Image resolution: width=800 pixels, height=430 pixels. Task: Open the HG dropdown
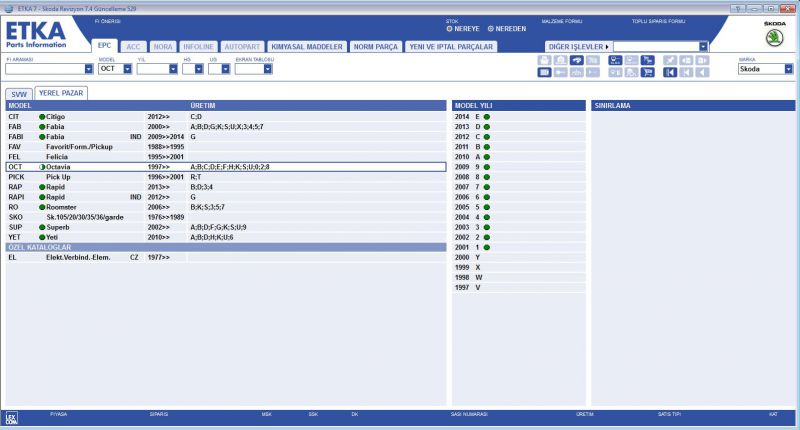[199, 69]
